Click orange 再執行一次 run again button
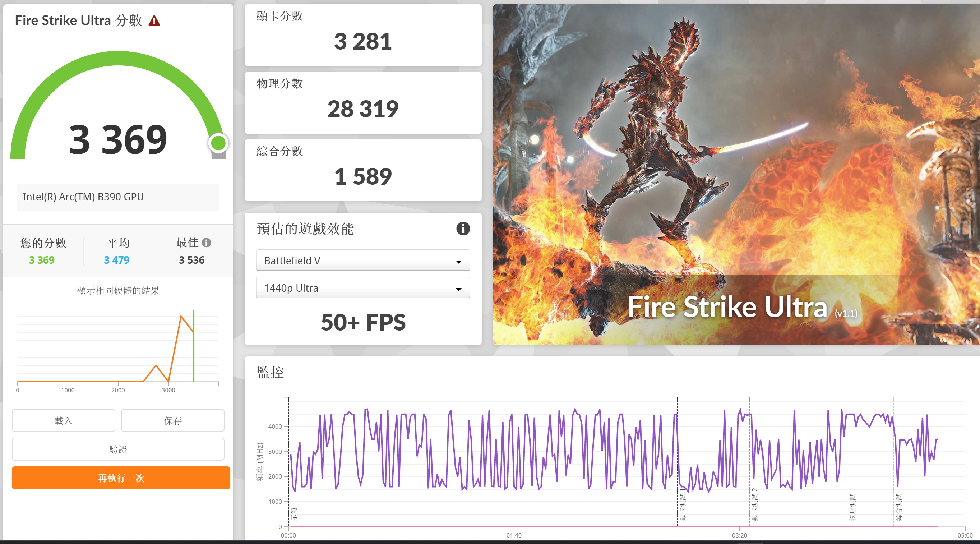 121,478
